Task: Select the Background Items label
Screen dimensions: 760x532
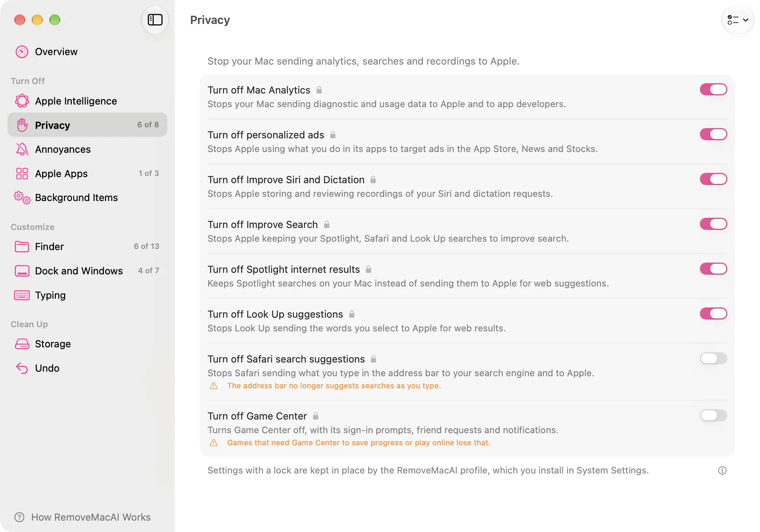Action: click(76, 198)
